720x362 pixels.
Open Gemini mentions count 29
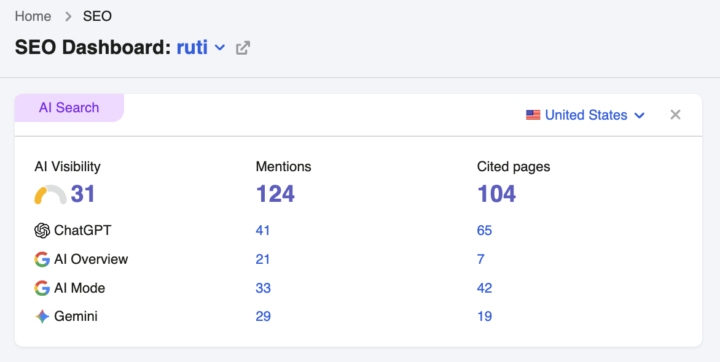coord(263,317)
